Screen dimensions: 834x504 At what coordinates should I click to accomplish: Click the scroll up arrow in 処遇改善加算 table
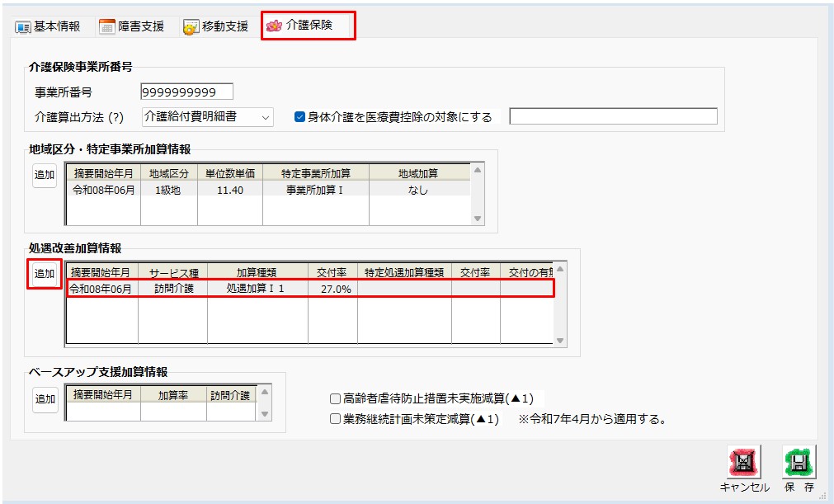[x=560, y=269]
